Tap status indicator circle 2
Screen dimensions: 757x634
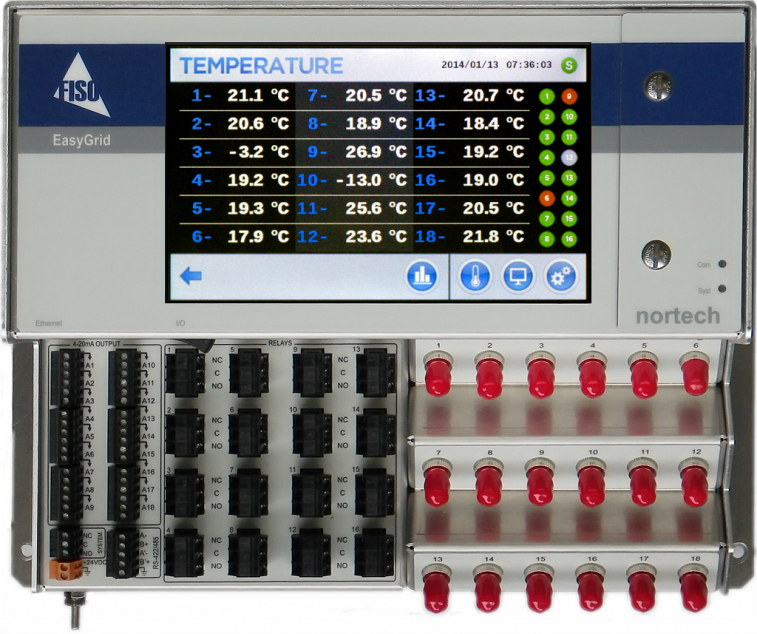(547, 117)
